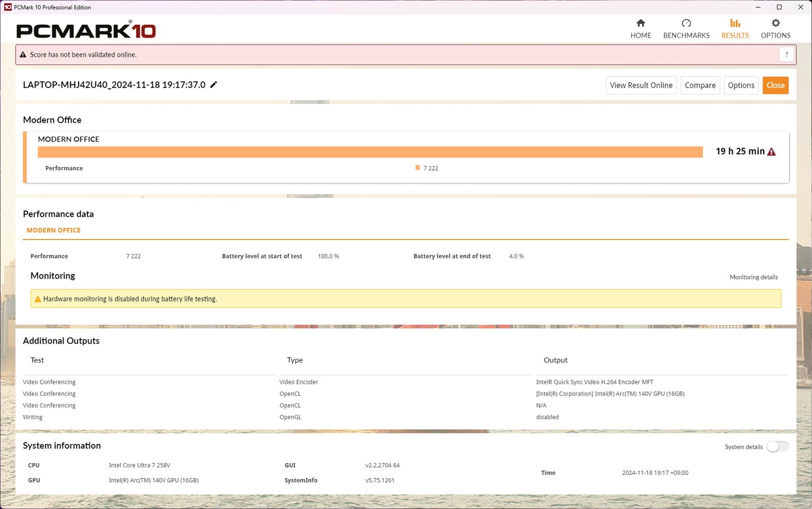The image size is (812, 509).
Task: Open the Options gear icon
Action: pyautogui.click(x=775, y=23)
